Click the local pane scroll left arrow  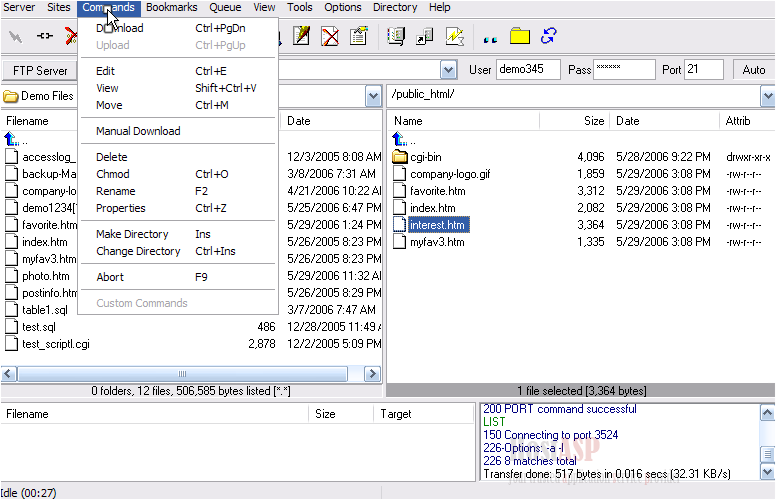point(9,374)
